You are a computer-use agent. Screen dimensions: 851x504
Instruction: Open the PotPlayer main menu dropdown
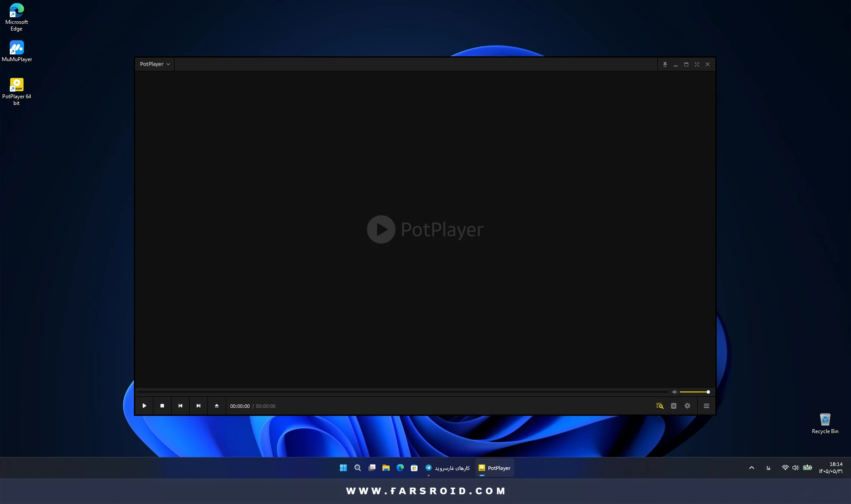coord(155,64)
